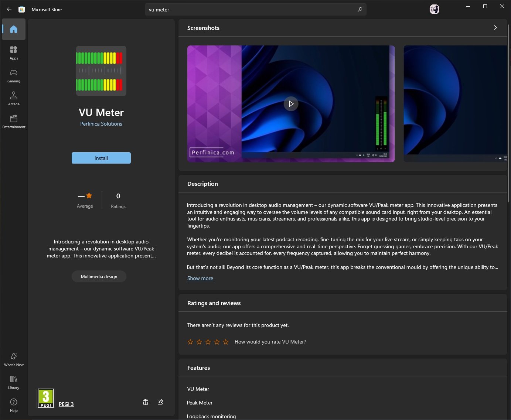This screenshot has width=511, height=420.
Task: Open the user profile avatar
Action: [434, 9]
